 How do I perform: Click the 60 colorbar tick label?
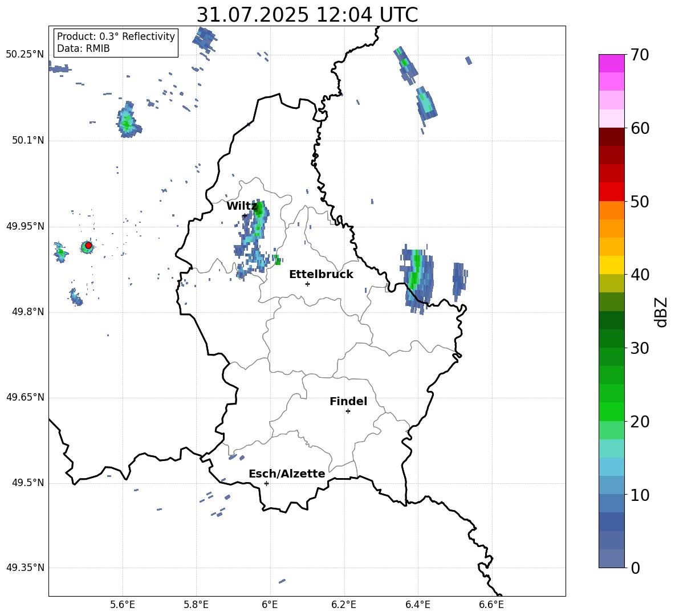coord(640,128)
